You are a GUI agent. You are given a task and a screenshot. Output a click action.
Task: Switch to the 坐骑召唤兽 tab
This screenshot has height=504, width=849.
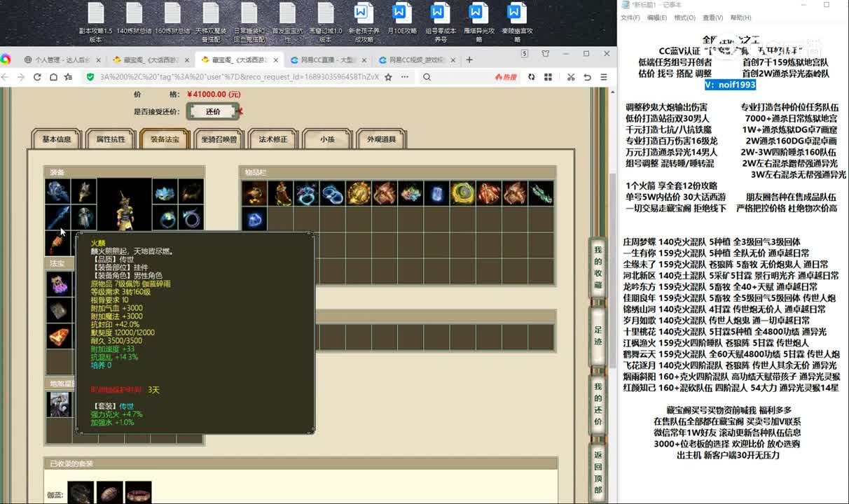219,139
